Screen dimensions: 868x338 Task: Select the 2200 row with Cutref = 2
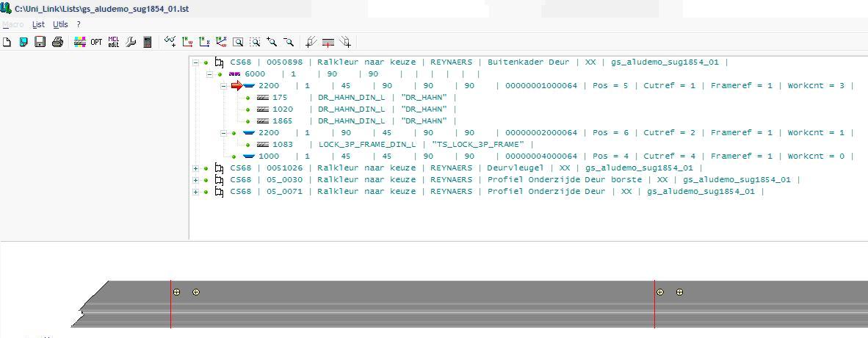[557, 133]
